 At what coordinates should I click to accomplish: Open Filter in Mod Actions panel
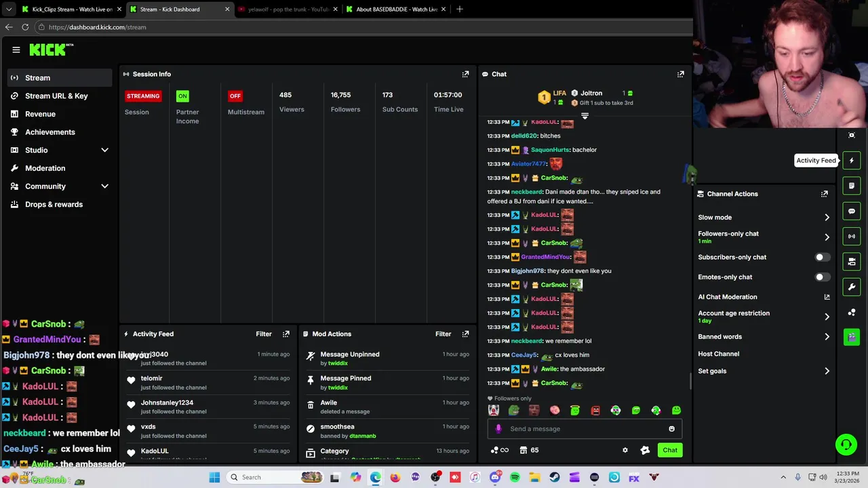pos(443,333)
